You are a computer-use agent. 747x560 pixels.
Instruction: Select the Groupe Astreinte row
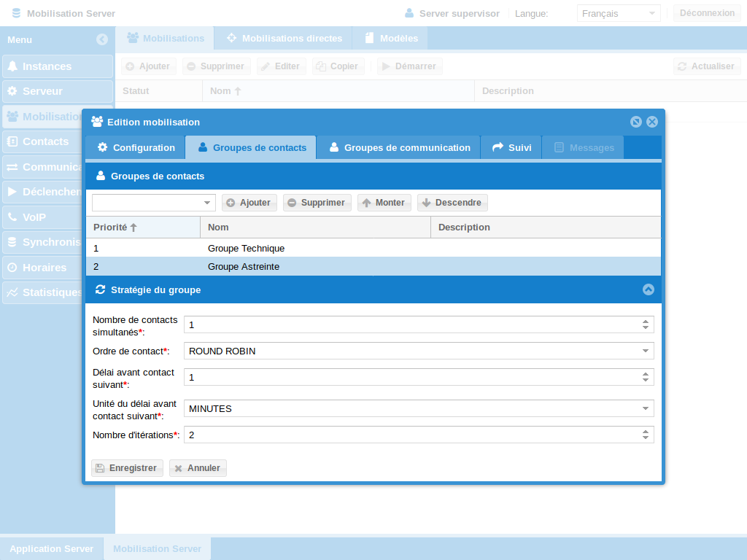tap(373, 267)
